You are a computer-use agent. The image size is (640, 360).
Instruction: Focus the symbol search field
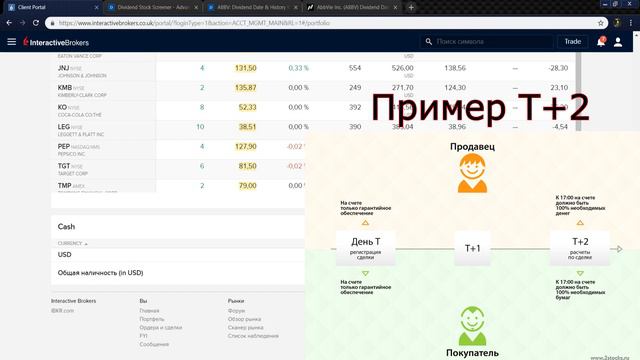487,42
